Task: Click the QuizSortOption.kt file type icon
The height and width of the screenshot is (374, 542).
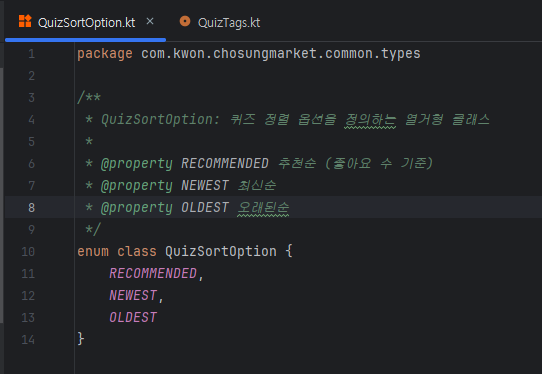Action: point(25,21)
